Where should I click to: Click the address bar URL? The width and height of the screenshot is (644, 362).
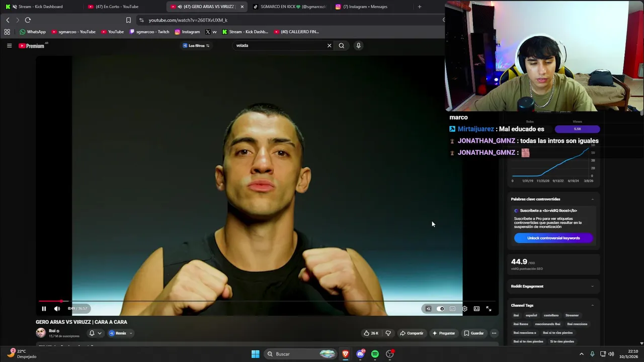click(x=188, y=20)
